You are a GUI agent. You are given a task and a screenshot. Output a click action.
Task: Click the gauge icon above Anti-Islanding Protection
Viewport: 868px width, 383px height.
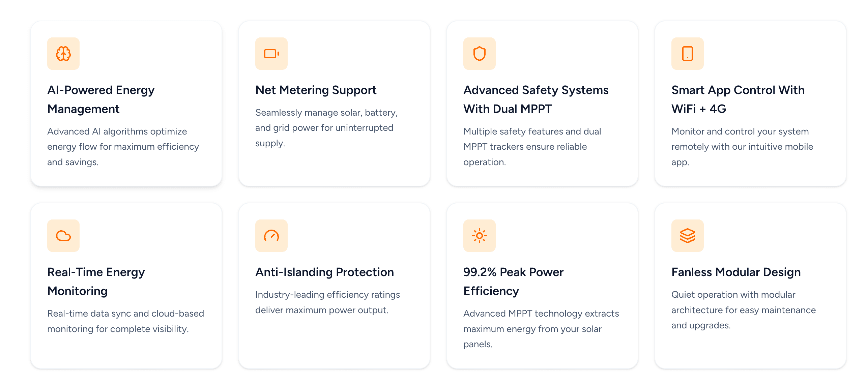pos(271,236)
